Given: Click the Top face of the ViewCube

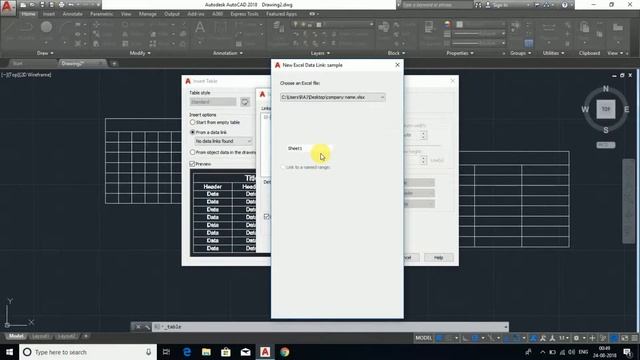Looking at the screenshot, I should click(x=606, y=109).
